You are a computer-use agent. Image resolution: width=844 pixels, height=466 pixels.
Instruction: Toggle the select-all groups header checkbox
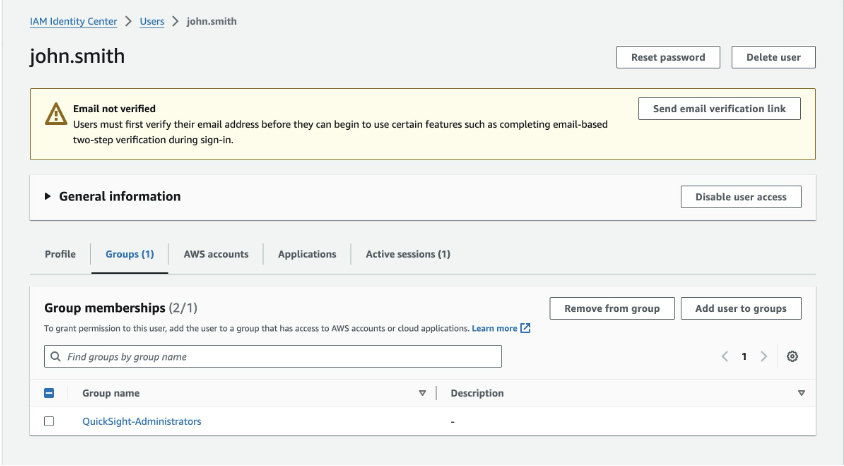tap(50, 393)
